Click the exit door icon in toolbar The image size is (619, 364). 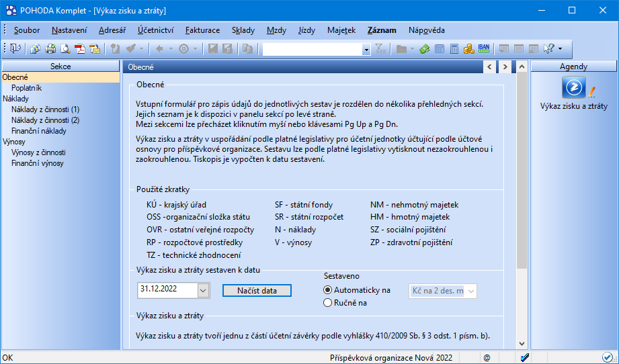pyautogui.click(x=15, y=49)
